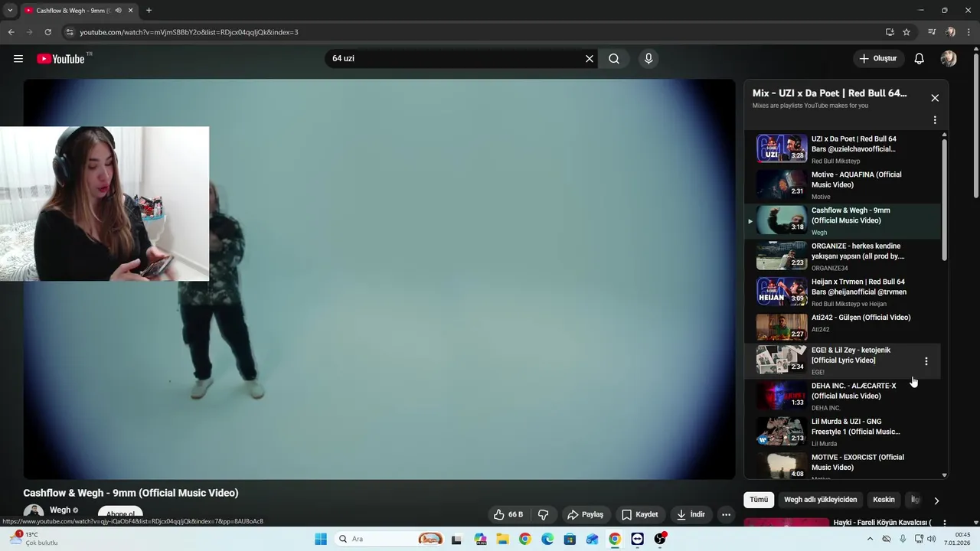The image size is (980, 551).
Task: Go to YouTube home via the logo
Action: (60, 59)
